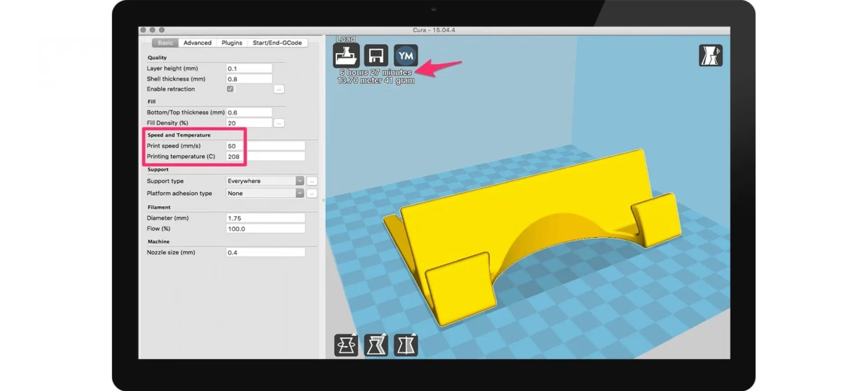The height and width of the screenshot is (391, 868).
Task: Click the '6 hours 27 minutes' print time
Action: (376, 72)
